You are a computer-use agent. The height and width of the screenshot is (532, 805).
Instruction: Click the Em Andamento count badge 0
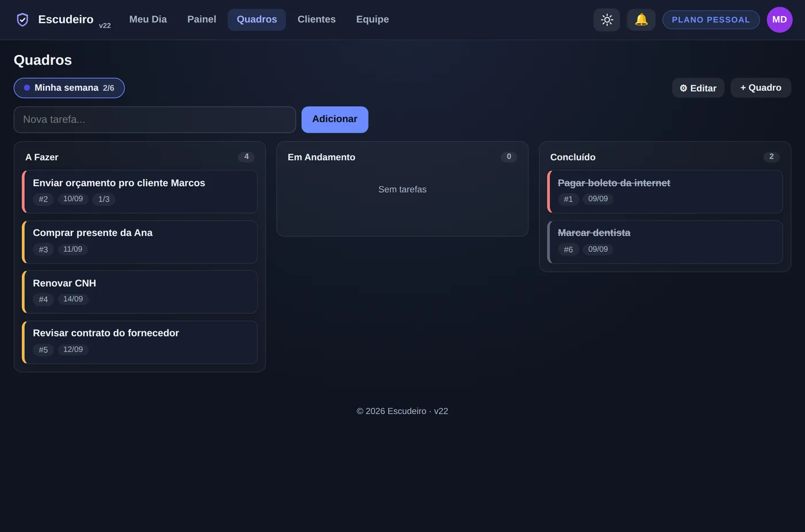click(509, 156)
